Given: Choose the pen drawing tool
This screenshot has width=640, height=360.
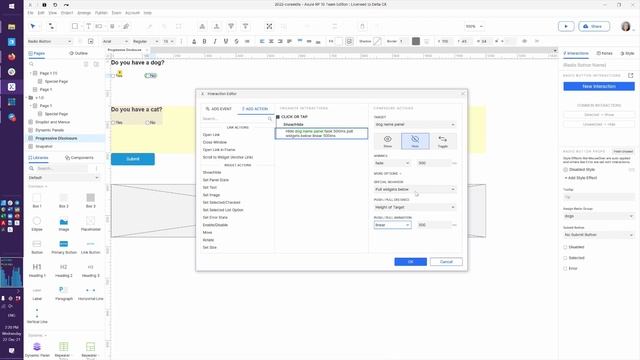Looking at the screenshot, I should 126,27.
